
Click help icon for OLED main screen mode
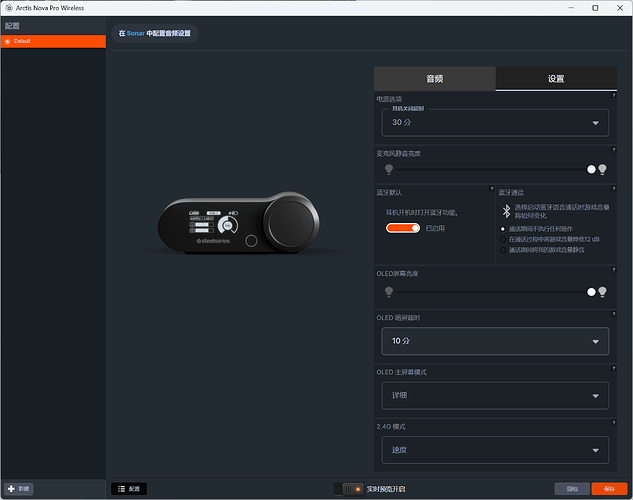pos(614,368)
